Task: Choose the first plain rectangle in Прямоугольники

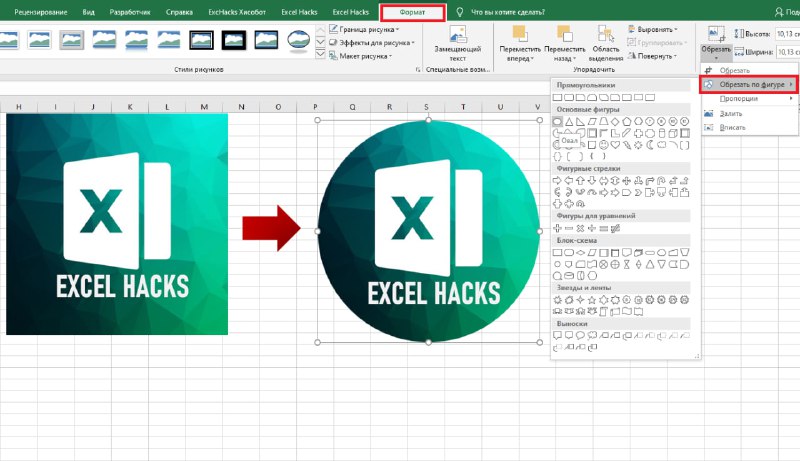Action: click(557, 97)
